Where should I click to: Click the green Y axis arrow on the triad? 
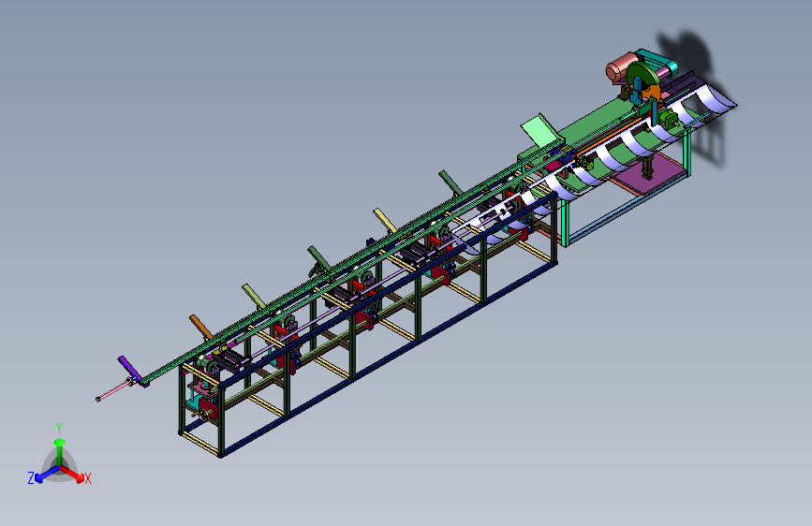tap(60, 448)
